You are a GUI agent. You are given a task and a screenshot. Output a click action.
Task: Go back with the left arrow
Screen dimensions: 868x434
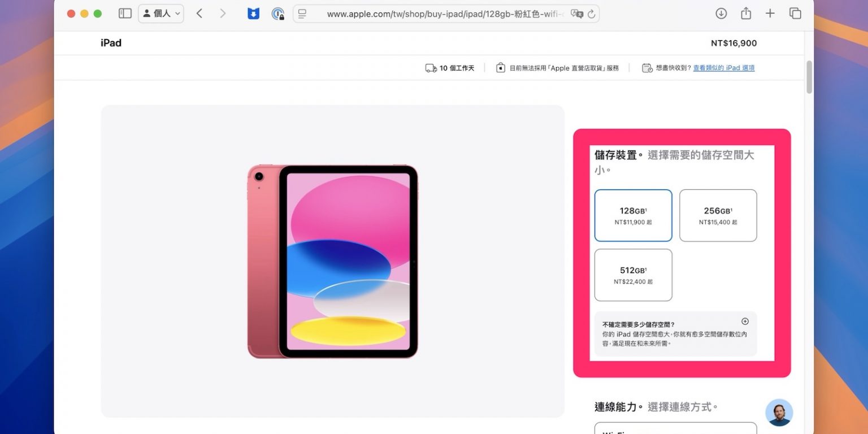(199, 14)
